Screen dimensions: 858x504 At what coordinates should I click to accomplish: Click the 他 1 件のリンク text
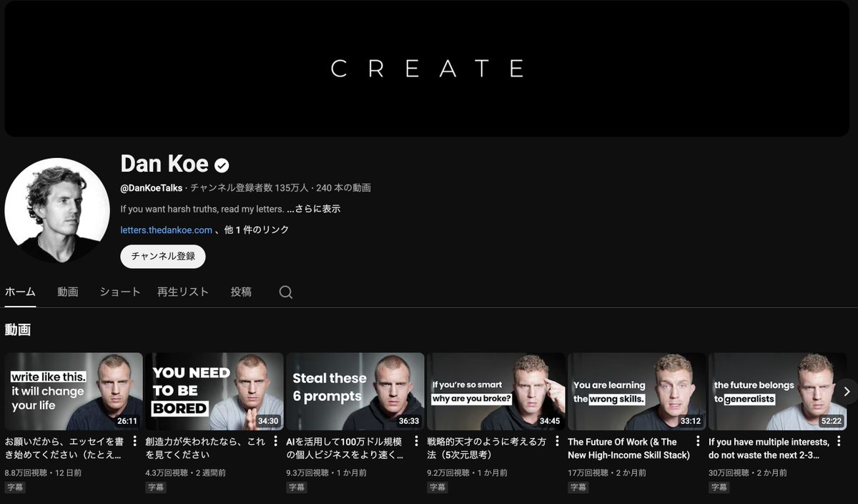coord(257,230)
